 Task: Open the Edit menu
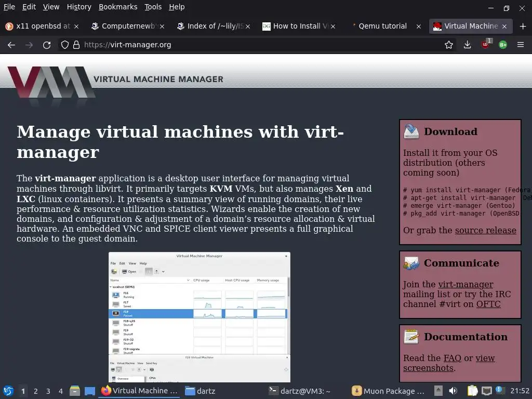coord(29,7)
